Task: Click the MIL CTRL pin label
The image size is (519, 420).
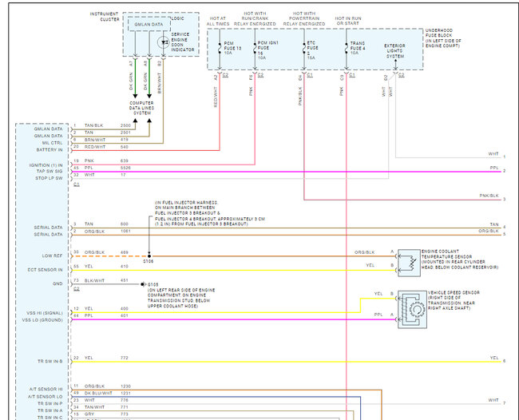Action: tap(52, 143)
